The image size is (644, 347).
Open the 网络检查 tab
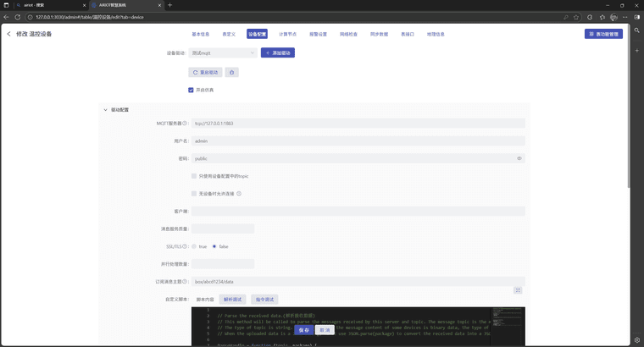point(348,34)
